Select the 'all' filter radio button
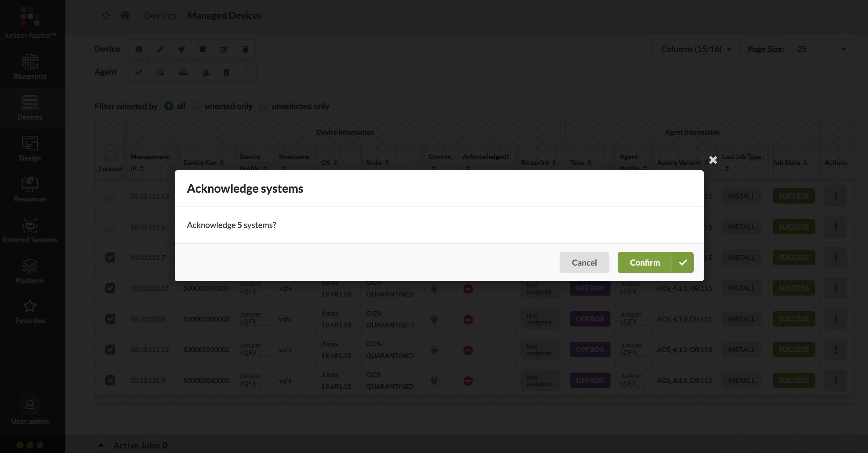 click(x=169, y=106)
